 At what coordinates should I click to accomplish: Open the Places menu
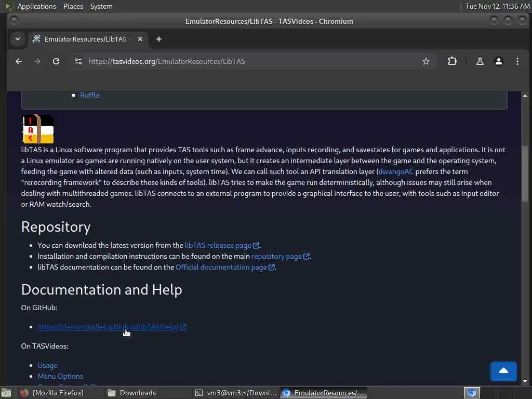click(x=73, y=6)
